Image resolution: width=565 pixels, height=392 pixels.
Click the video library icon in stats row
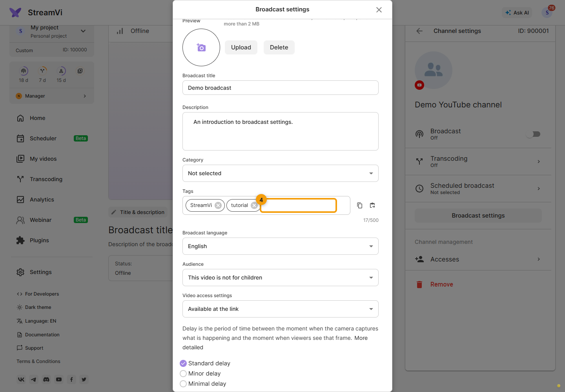pyautogui.click(x=80, y=71)
